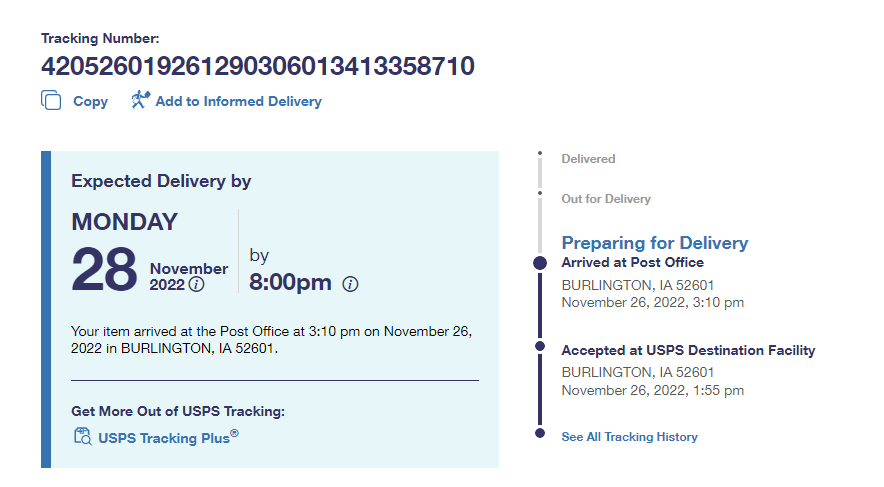The height and width of the screenshot is (487, 884).
Task: Select the tracking number text
Action: tap(258, 67)
